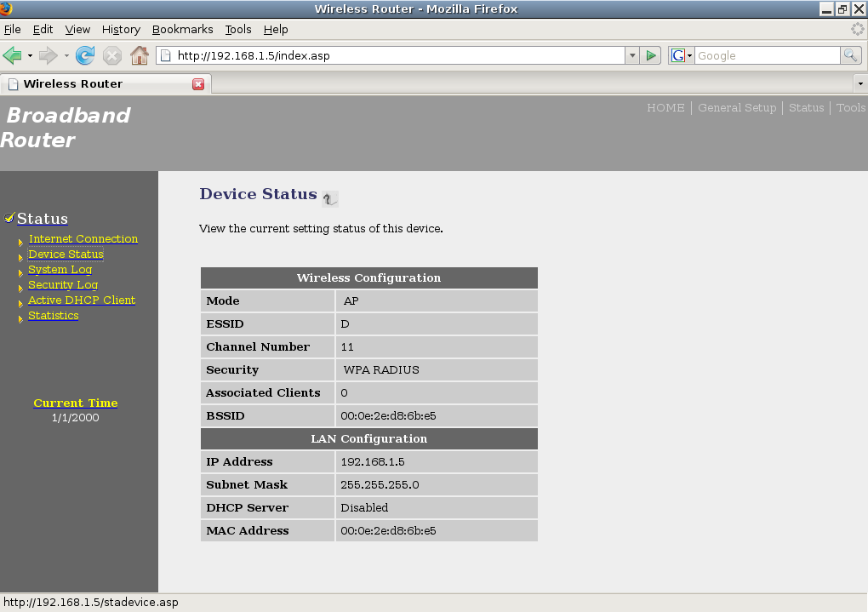Click the ESSID value D
Image resolution: width=868 pixels, height=612 pixels.
pyautogui.click(x=345, y=324)
